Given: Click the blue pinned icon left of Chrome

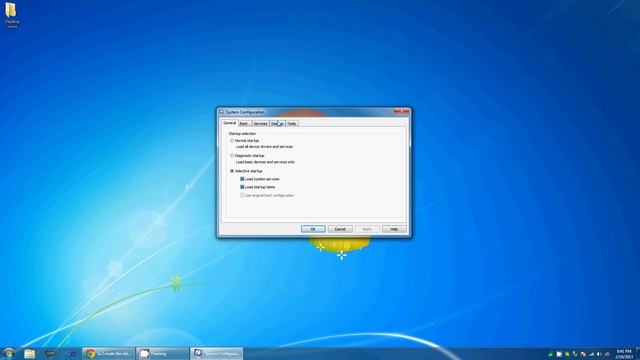Looking at the screenshot, I should pyautogui.click(x=71, y=353).
